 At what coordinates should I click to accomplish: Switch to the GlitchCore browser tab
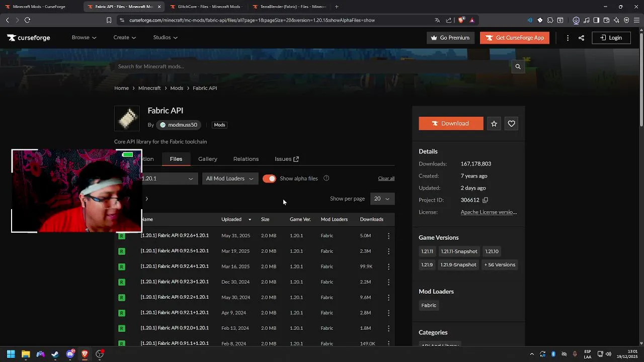206,7
